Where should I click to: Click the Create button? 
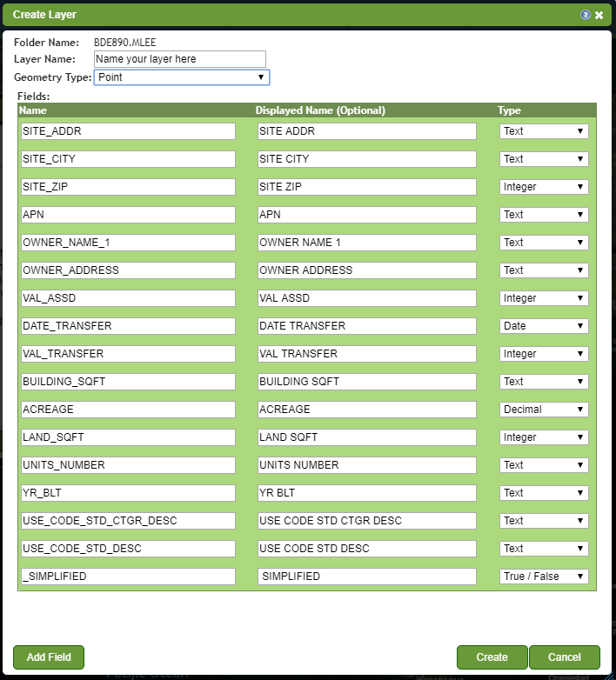coord(492,657)
